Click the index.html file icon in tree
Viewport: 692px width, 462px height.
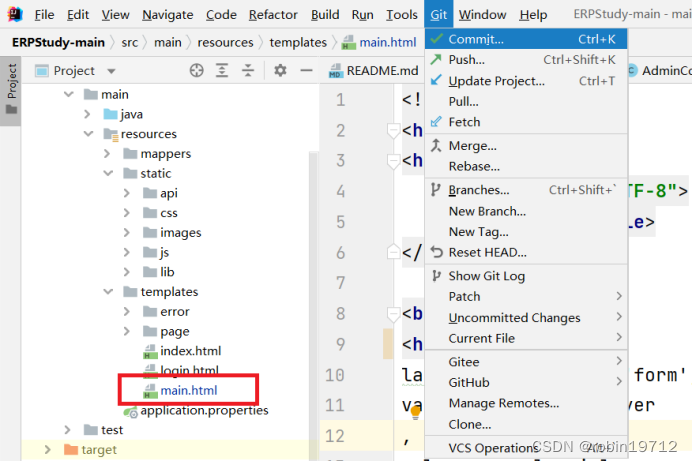click(x=150, y=352)
